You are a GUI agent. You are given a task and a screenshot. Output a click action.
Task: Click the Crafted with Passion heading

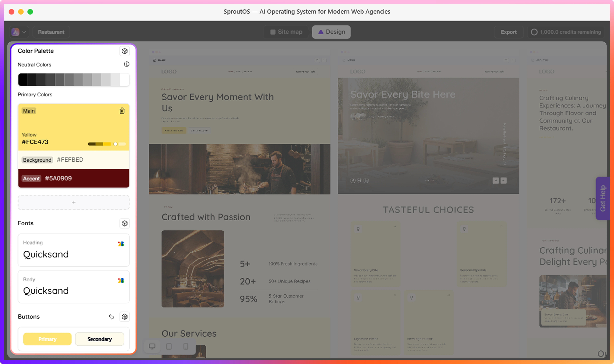(206, 217)
